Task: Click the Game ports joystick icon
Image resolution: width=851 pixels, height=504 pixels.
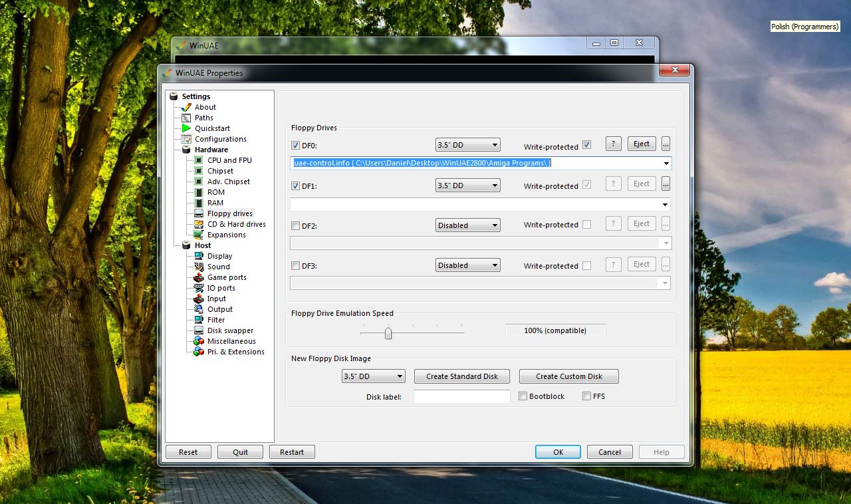Action: click(x=199, y=277)
